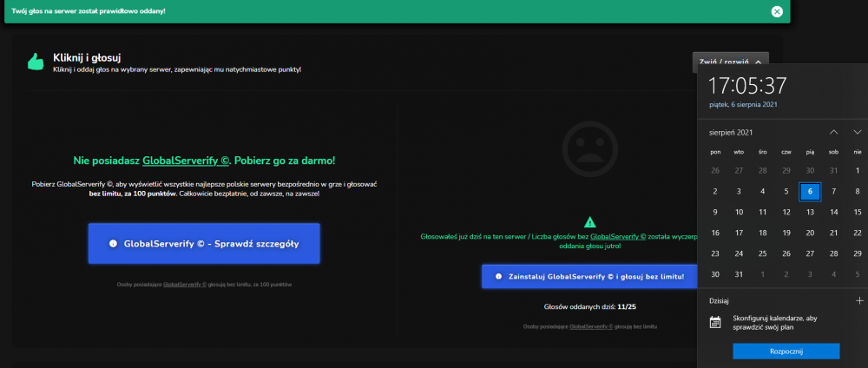Select day 18 in the calendar
The width and height of the screenshot is (868, 368).
click(x=762, y=233)
